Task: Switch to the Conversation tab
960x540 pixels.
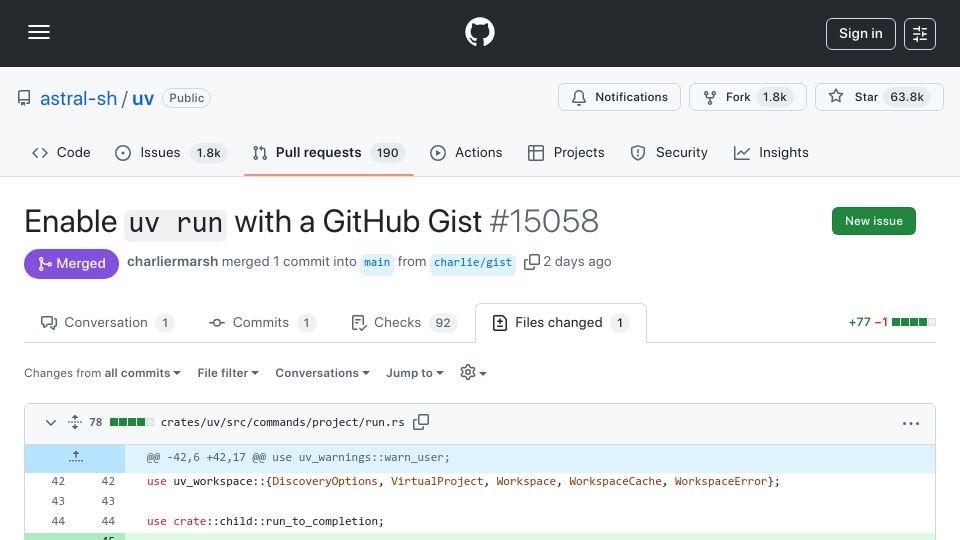Action: pos(107,323)
